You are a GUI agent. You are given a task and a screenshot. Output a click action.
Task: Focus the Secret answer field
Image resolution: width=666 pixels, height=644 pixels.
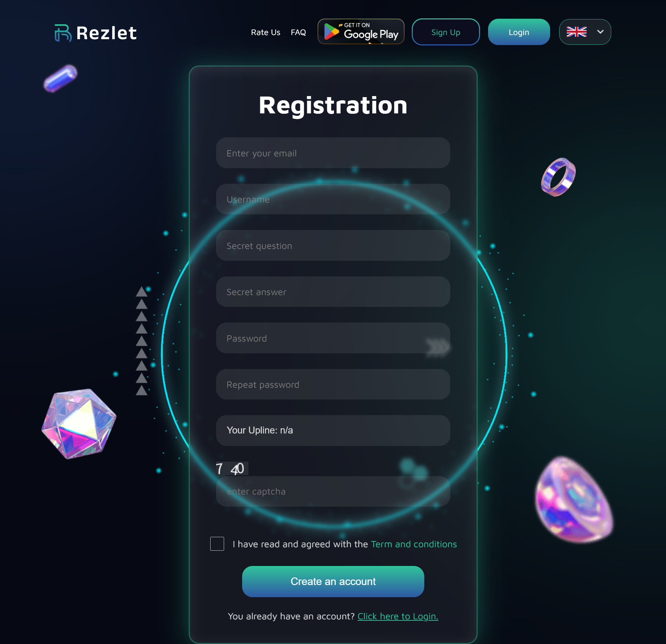[x=333, y=292]
